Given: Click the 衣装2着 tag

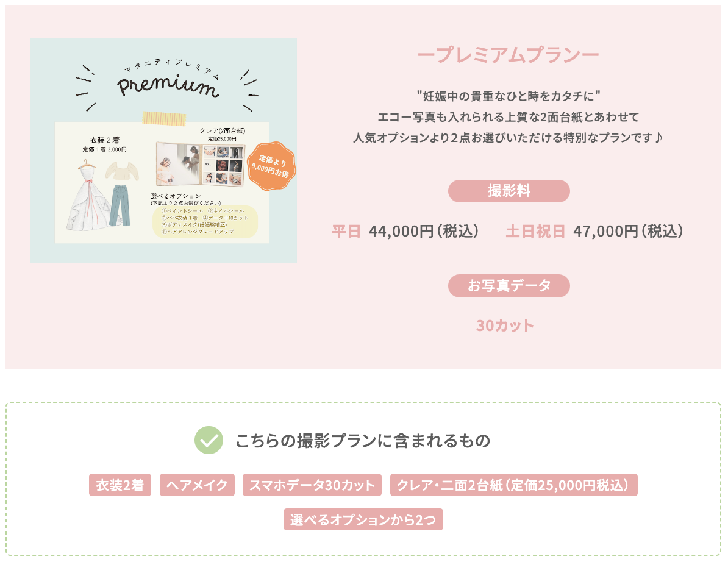Looking at the screenshot, I should [120, 485].
